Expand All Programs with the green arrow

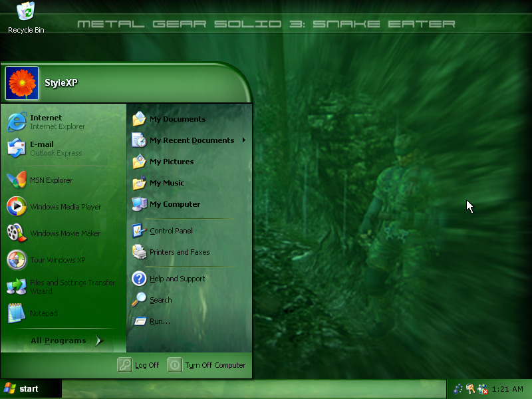(98, 340)
